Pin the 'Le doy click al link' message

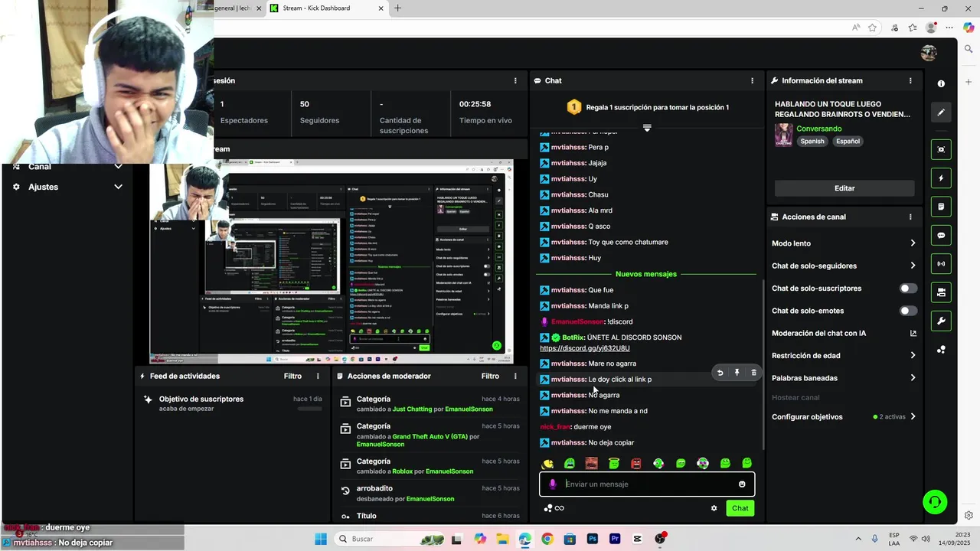coord(737,373)
